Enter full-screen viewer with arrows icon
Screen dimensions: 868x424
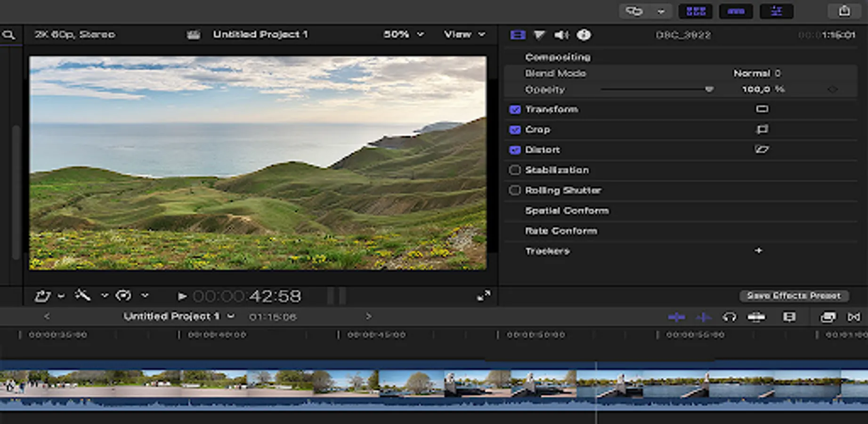(483, 296)
